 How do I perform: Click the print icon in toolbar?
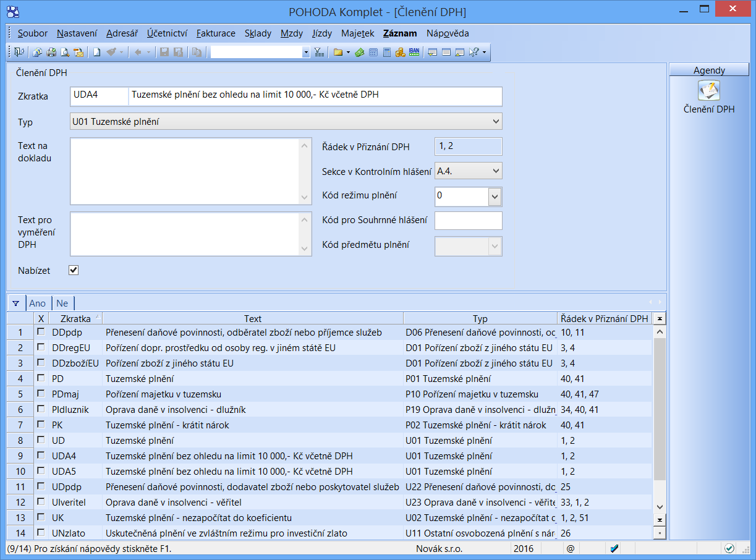click(51, 53)
